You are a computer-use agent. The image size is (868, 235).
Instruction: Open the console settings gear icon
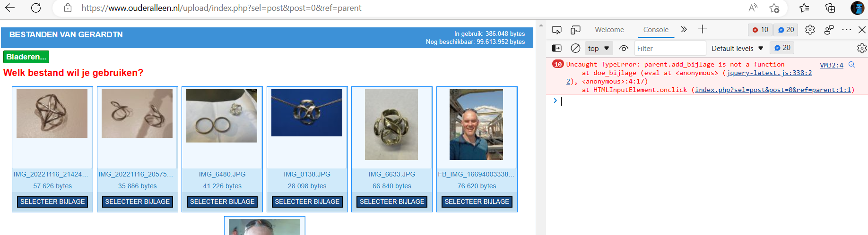point(862,48)
